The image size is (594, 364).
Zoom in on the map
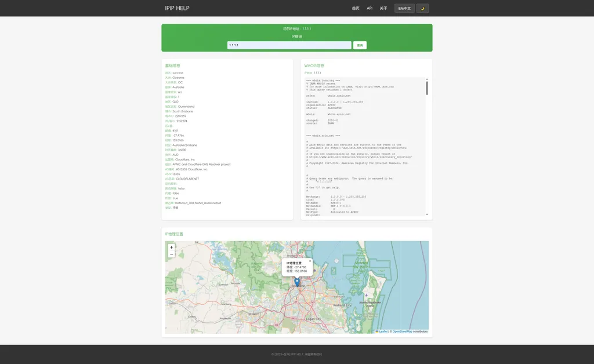171,247
